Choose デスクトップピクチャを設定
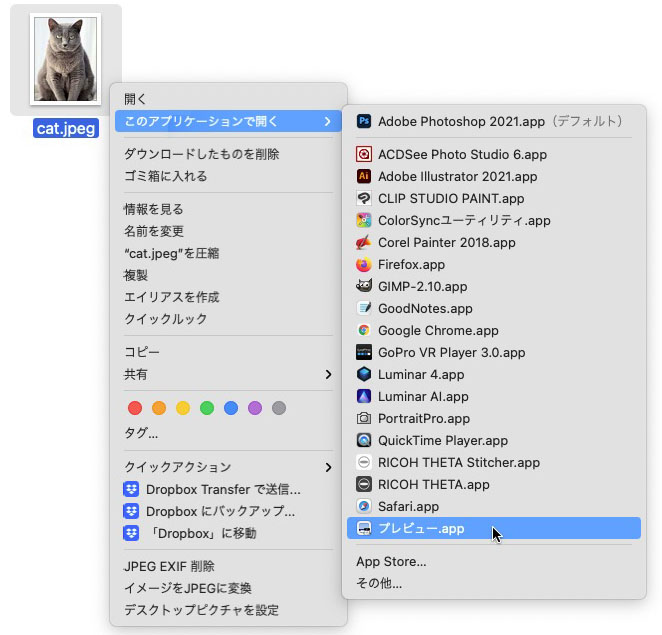 [201, 610]
